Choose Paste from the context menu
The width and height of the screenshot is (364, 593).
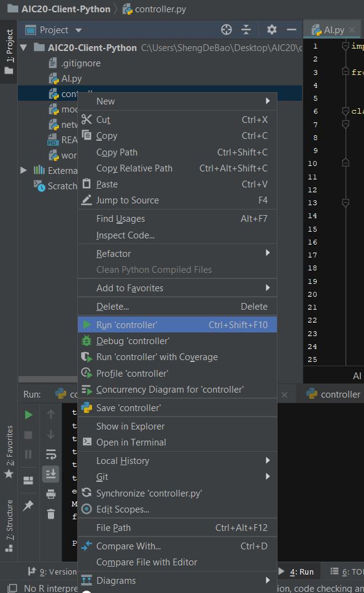[177, 184]
